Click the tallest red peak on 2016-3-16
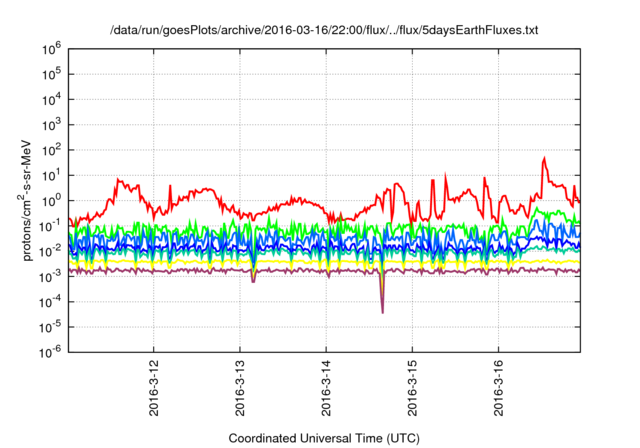Image resolution: width=640 pixels, height=448 pixels. tap(544, 159)
